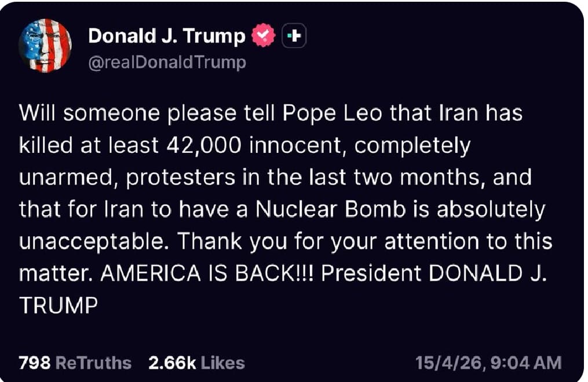Click the "ReTruths" label text
The height and width of the screenshot is (382, 588).
pos(93,363)
